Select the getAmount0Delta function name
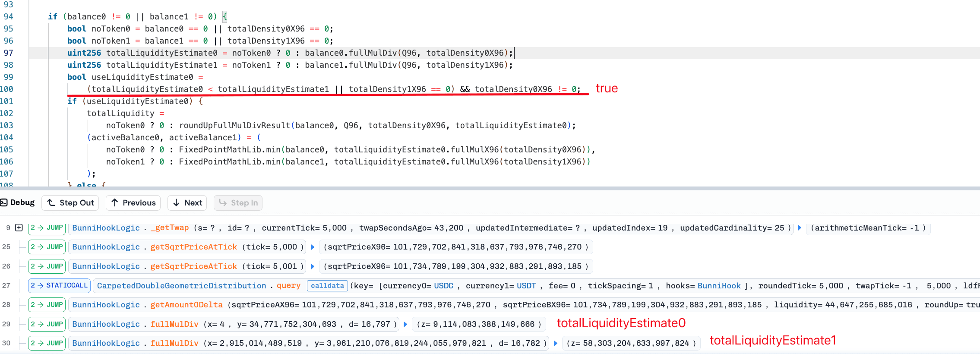Screen dimensions: 980x354 186,305
